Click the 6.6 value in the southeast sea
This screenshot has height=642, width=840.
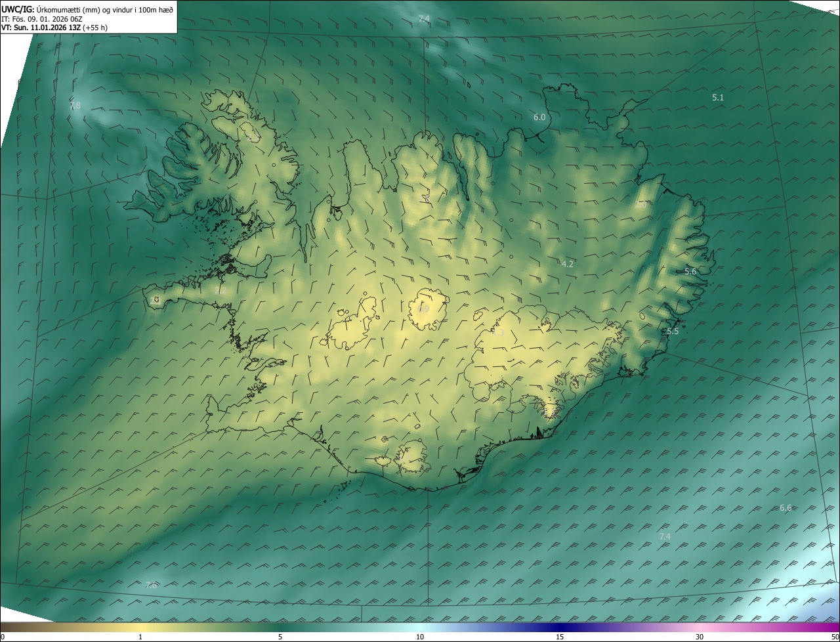786,508
